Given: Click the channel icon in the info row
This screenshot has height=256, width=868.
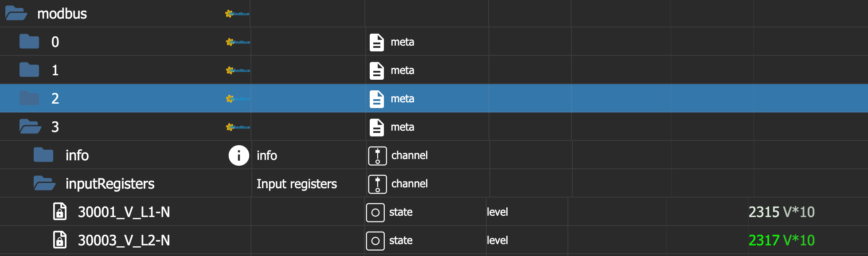Looking at the screenshot, I should (377, 155).
